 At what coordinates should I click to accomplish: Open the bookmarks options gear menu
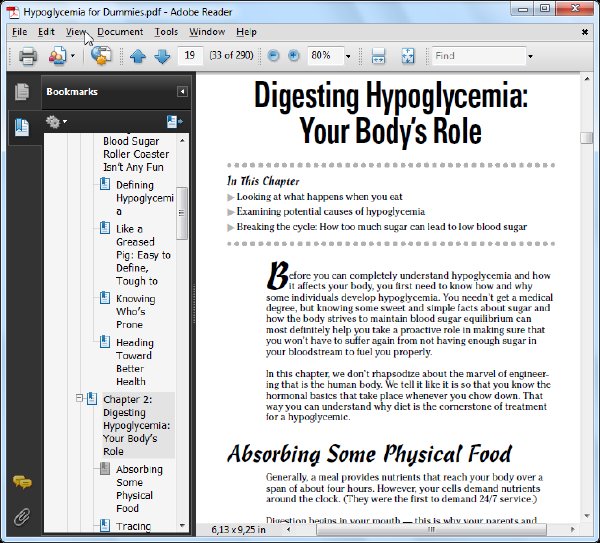[56, 122]
